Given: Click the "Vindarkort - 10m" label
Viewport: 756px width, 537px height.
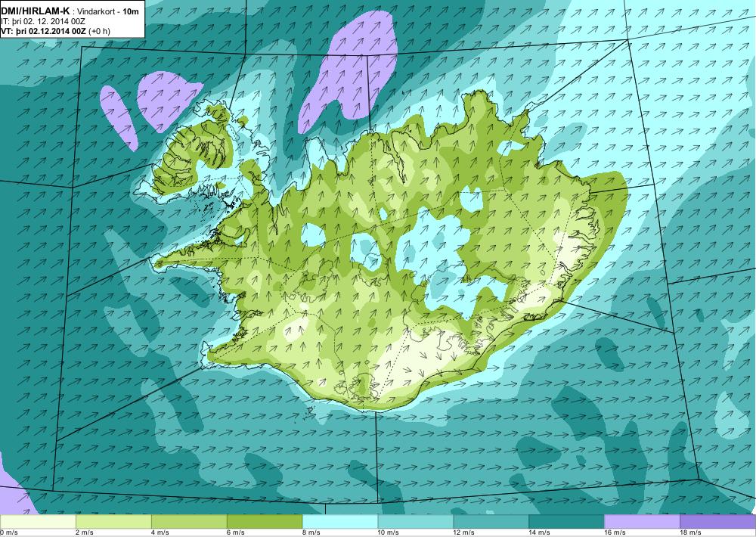Looking at the screenshot, I should tap(109, 12).
